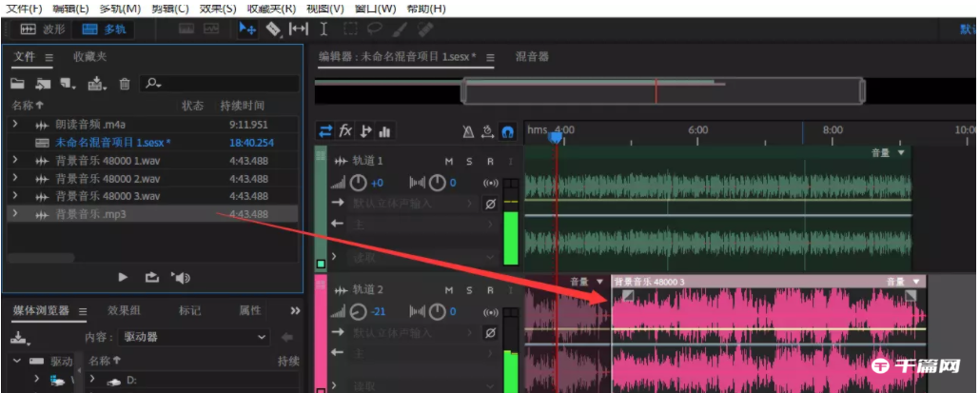Toggle global clip stretching
The width and height of the screenshot is (980, 393).
pos(488,132)
